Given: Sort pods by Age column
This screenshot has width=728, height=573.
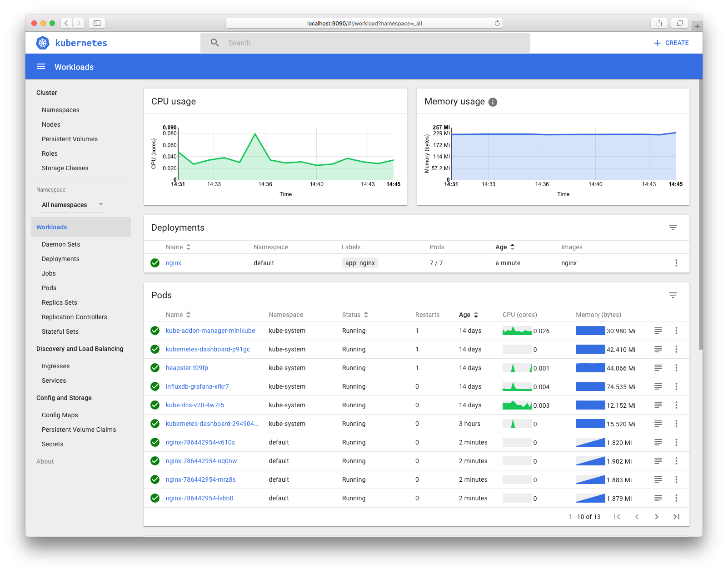Looking at the screenshot, I should click(469, 315).
